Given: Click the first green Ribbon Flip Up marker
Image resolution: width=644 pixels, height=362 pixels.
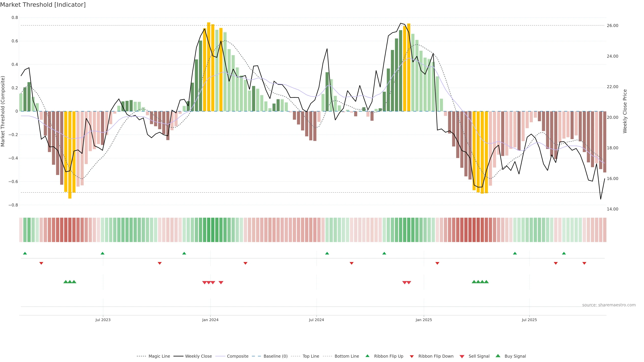Looking at the screenshot, I should [x=25, y=253].
